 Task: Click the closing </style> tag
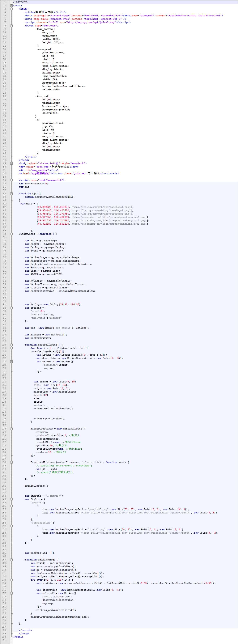(x=30, y=157)
